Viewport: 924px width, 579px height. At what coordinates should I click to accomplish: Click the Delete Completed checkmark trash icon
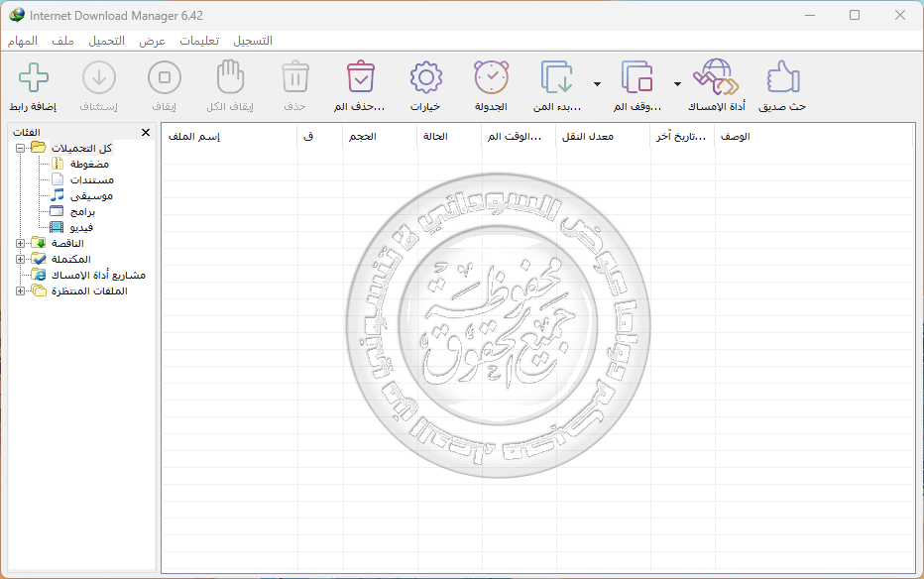360,79
